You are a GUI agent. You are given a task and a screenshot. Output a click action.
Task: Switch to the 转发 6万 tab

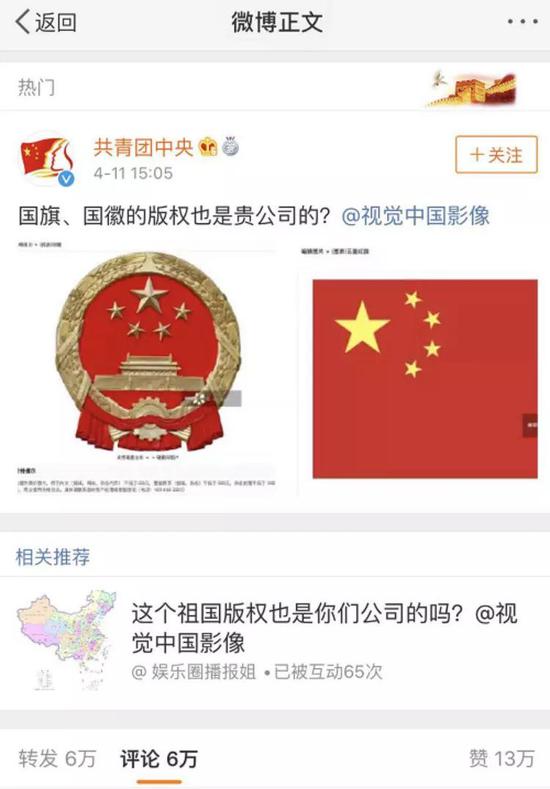click(x=57, y=758)
